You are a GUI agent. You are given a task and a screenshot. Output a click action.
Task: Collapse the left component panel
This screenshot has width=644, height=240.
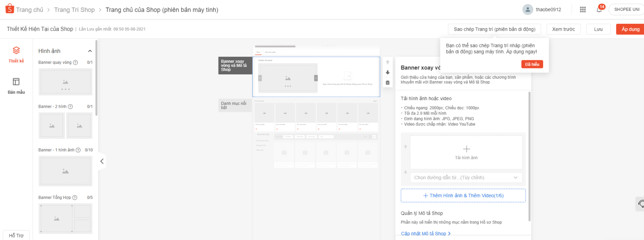[102, 161]
